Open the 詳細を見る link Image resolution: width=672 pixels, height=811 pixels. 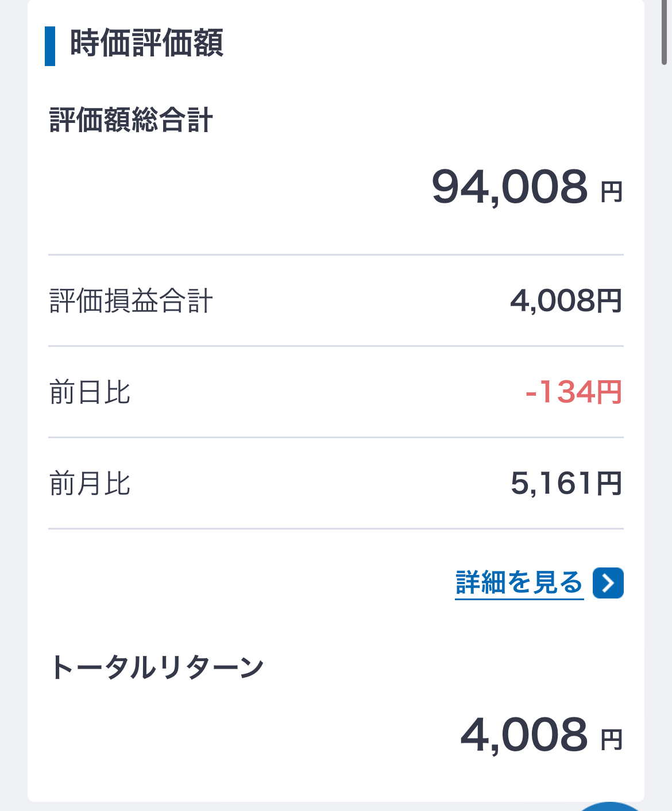click(519, 583)
